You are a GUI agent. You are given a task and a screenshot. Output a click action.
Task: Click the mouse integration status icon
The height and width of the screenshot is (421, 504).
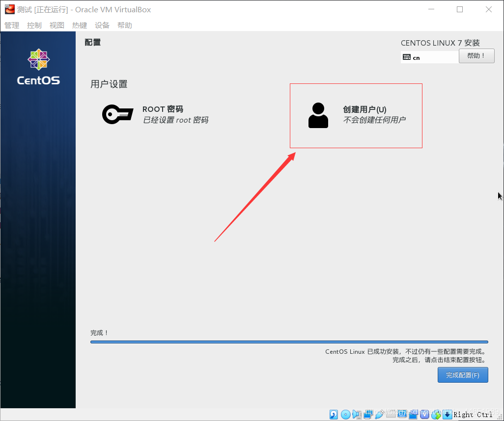pos(436,414)
